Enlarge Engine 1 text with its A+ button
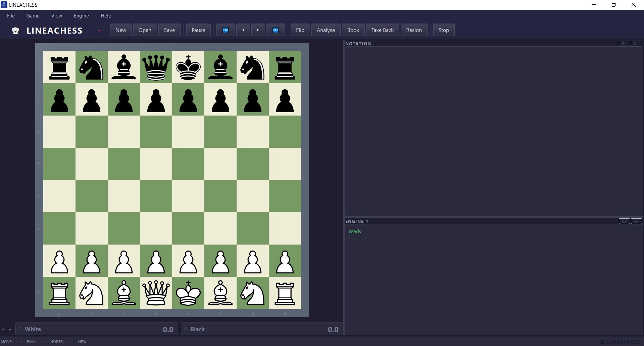This screenshot has height=346, width=644. [636, 221]
